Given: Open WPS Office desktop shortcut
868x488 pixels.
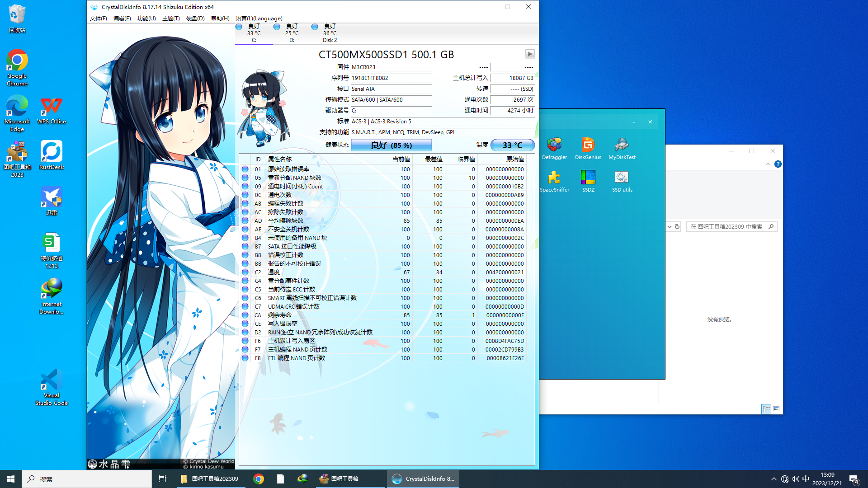Looking at the screenshot, I should point(52,110).
